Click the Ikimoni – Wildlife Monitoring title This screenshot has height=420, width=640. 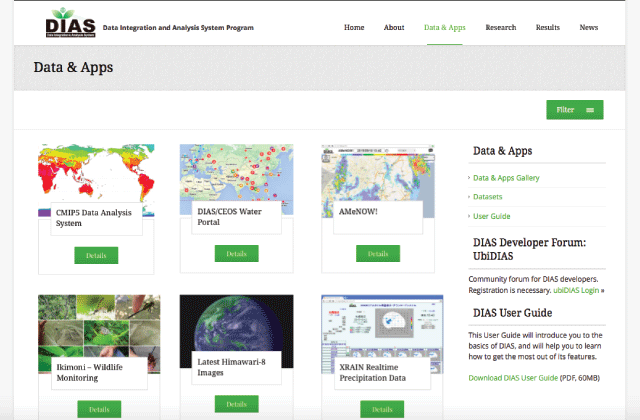(89, 372)
